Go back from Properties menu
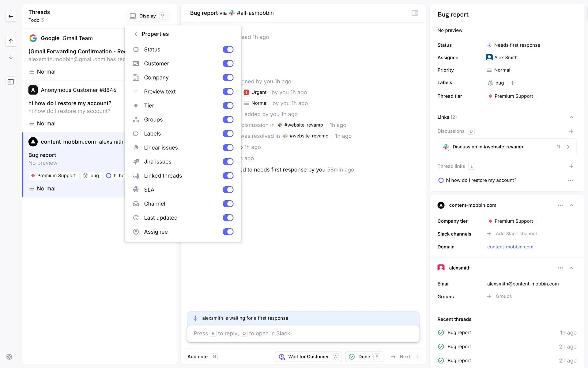The image size is (588, 368). coord(136,34)
